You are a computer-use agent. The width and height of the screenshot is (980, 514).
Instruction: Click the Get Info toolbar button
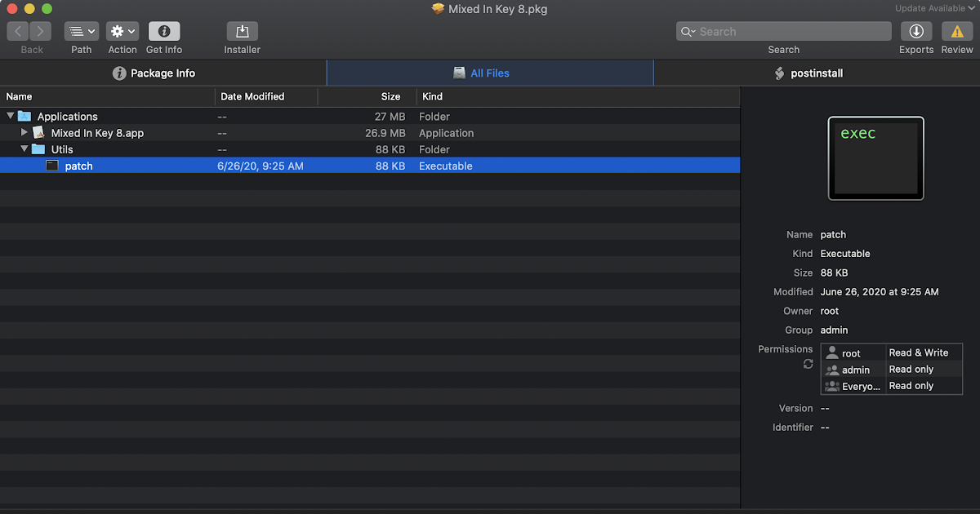coord(164,32)
